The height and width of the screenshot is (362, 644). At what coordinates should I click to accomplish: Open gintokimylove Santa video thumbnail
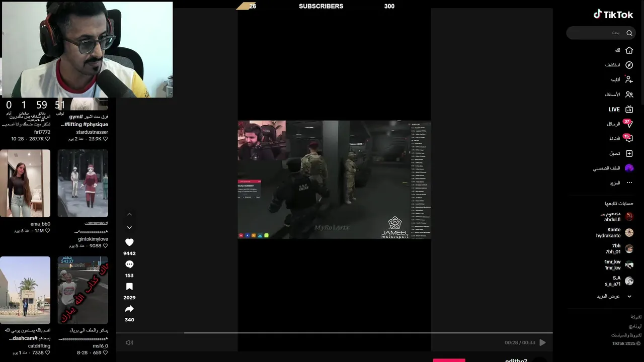point(83,184)
